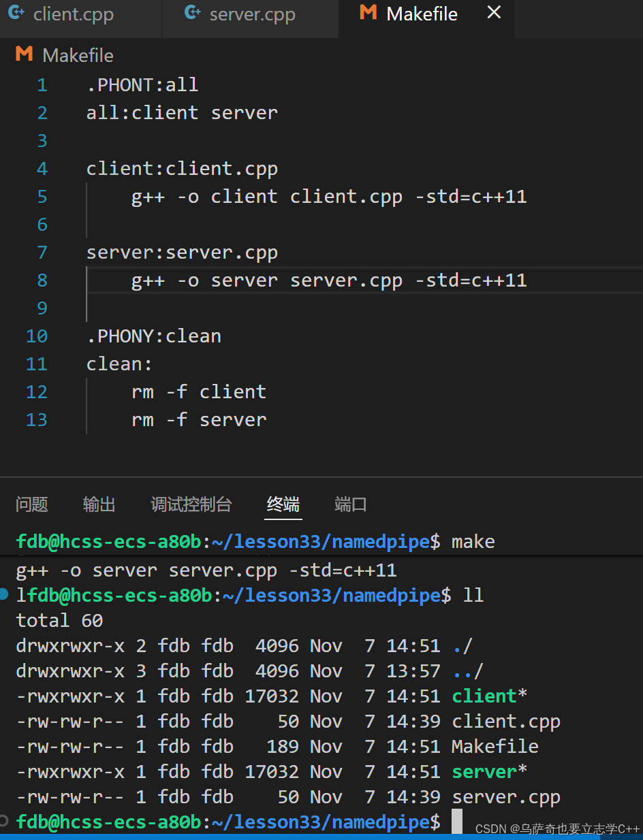Open the 调试控制台 (Debug Console) panel tab
The image size is (643, 840).
pos(191,504)
